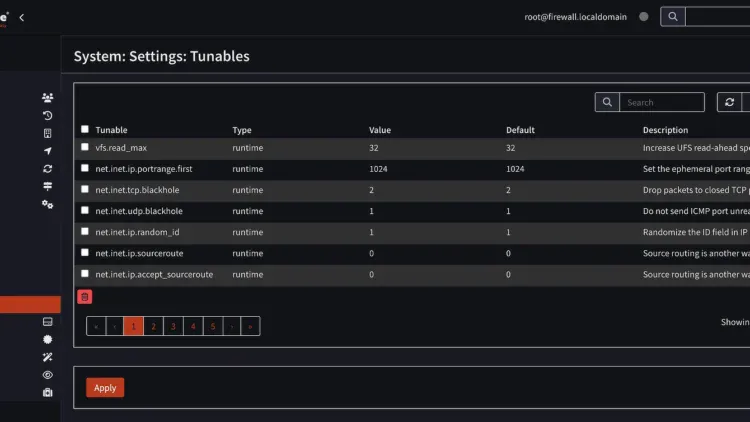Check the net.inet.ip.sourceroute row checkbox

coord(85,252)
